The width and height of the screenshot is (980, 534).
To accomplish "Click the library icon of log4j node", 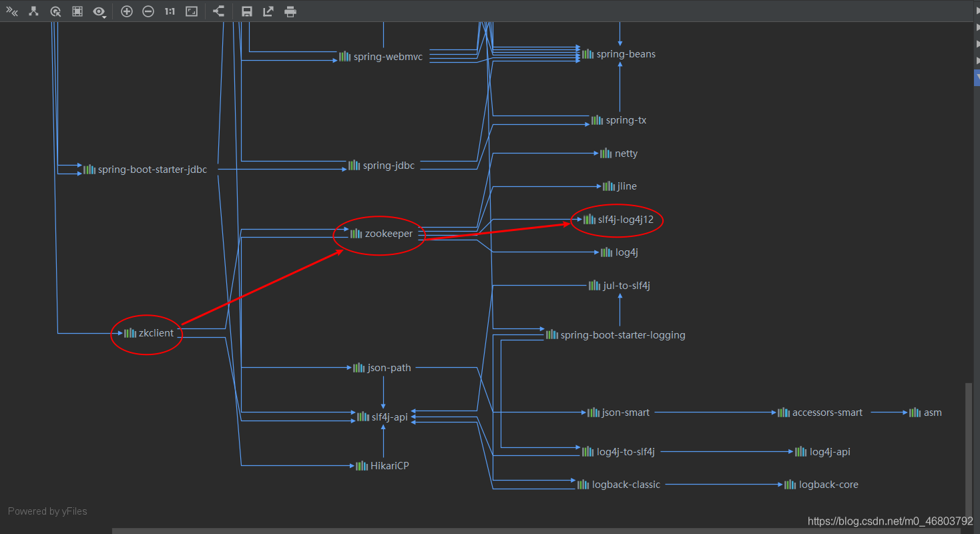I will 606,252.
